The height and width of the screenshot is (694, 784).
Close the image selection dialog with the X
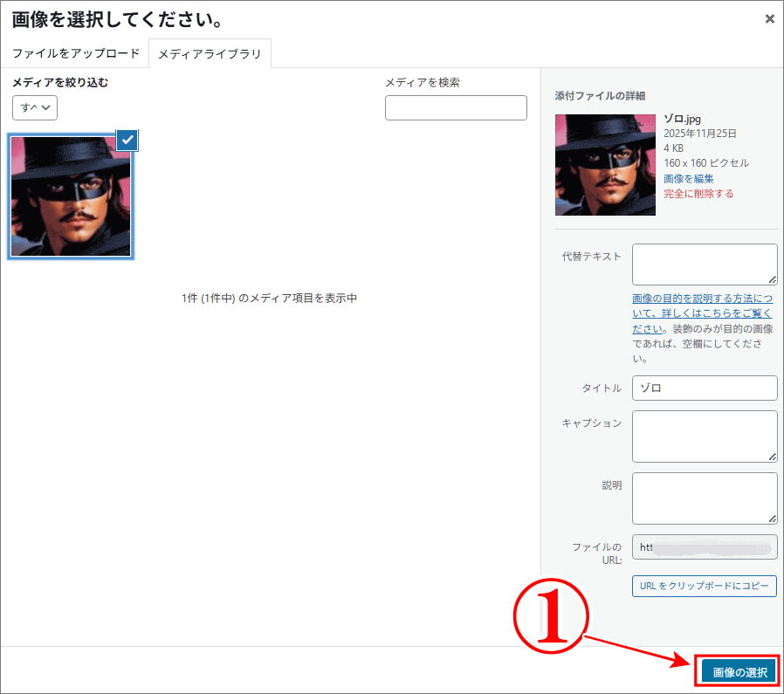[770, 18]
